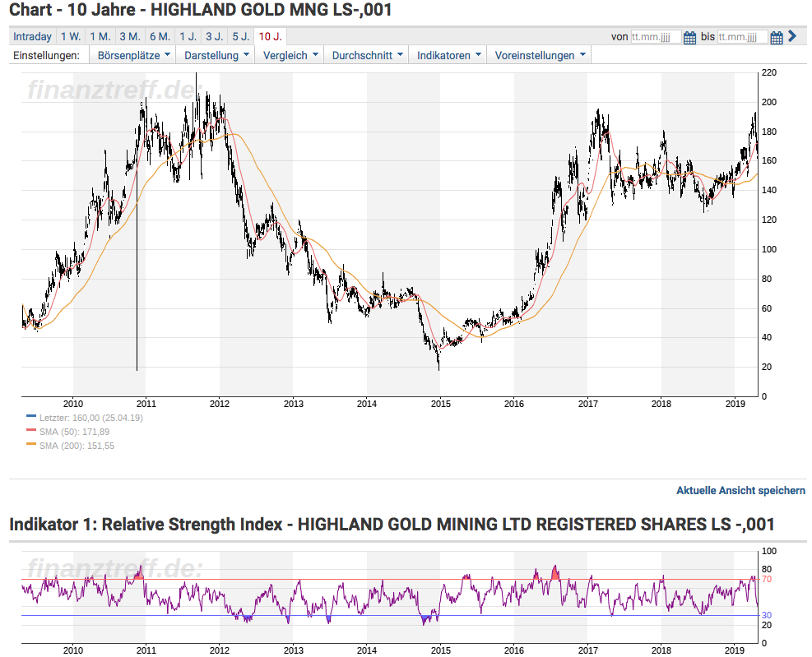Open the 'bis' date calendar picker

click(x=777, y=37)
